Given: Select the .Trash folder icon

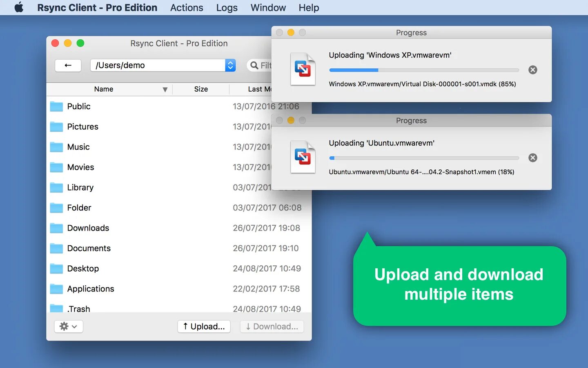Looking at the screenshot, I should tap(56, 308).
